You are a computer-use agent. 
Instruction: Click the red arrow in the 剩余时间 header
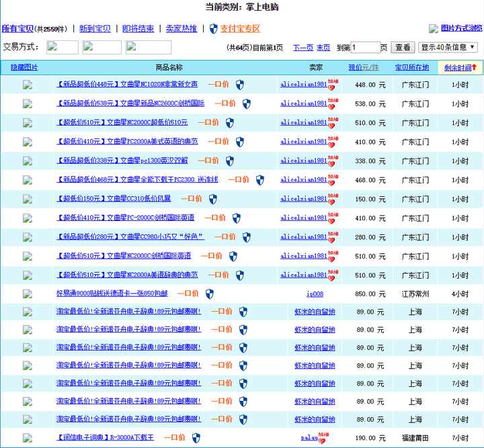point(475,67)
